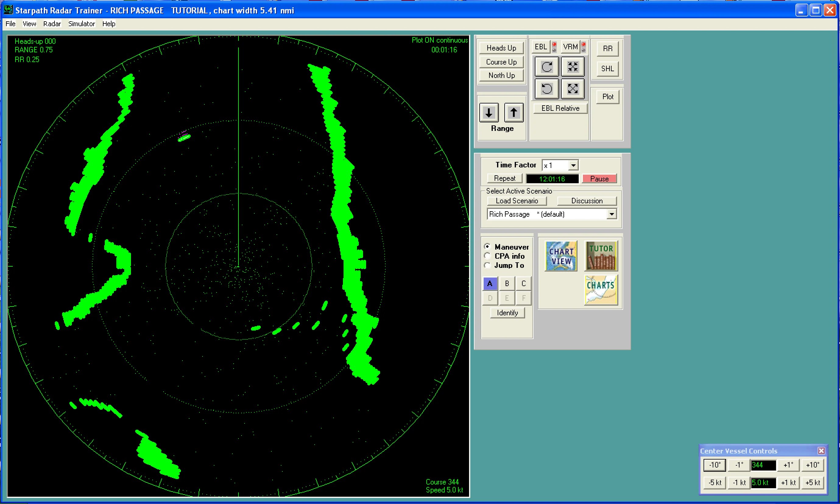
Task: Turn course 1 degree to starboard
Action: pos(788,465)
